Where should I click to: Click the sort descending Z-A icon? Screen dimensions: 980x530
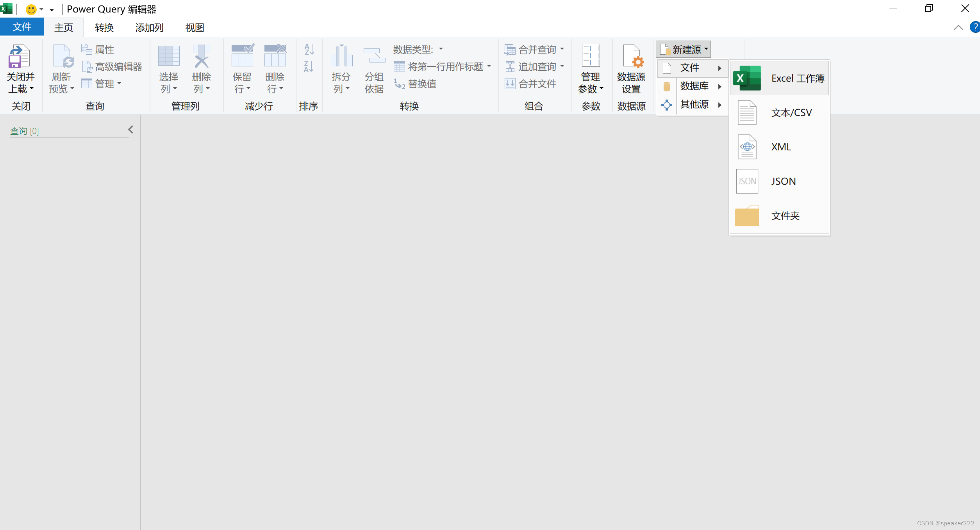click(x=309, y=66)
